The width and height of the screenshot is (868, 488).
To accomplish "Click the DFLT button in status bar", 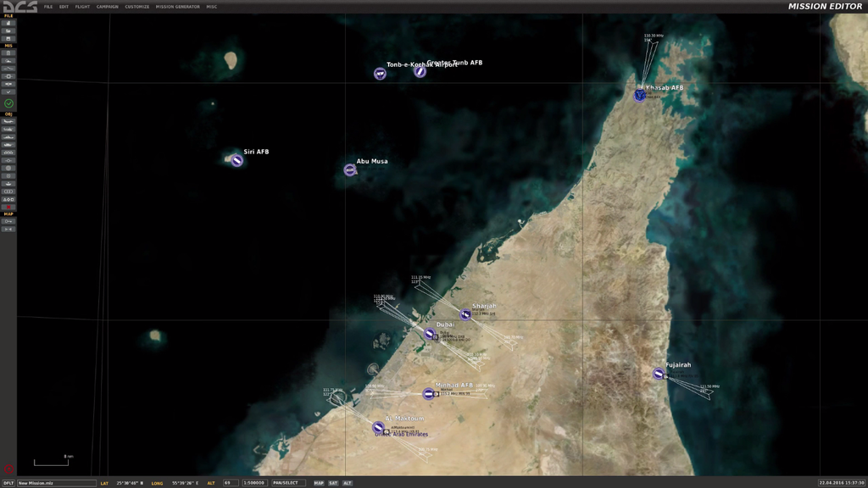I will (x=8, y=483).
